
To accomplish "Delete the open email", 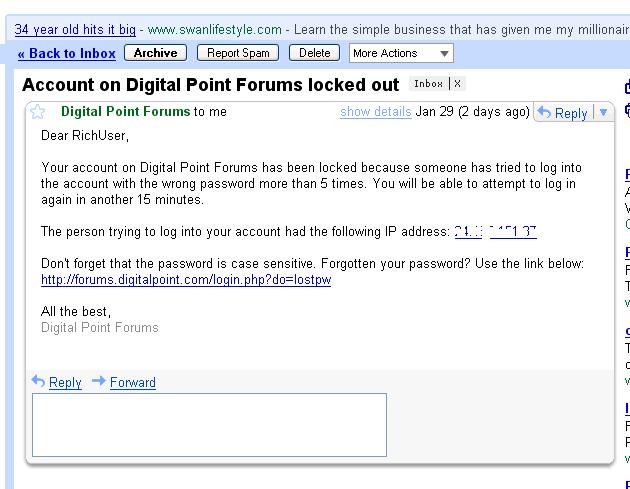I will (x=314, y=53).
